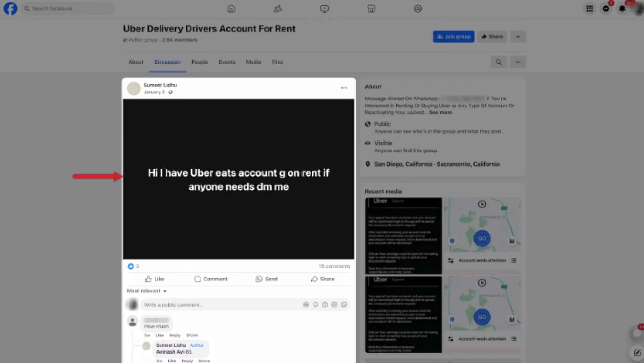This screenshot has height=363, width=644.
Task: Switch to the People tab
Action: coord(200,62)
